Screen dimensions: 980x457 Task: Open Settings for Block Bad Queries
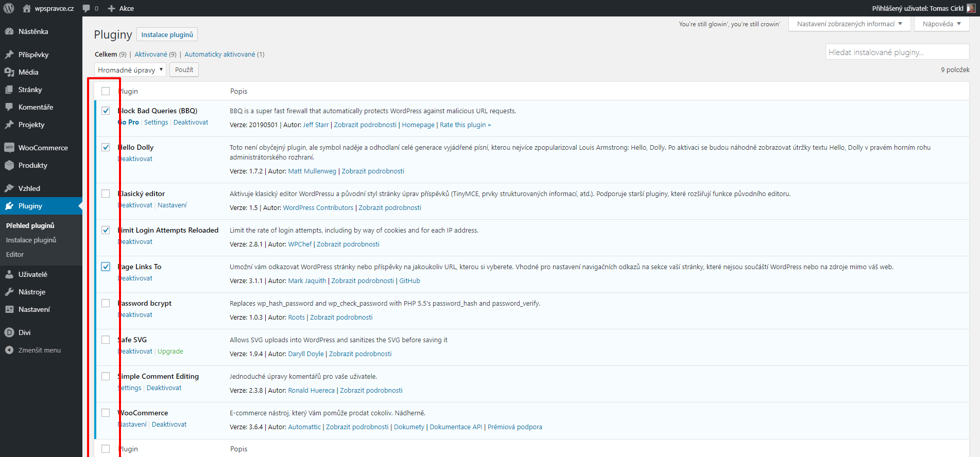pos(156,122)
